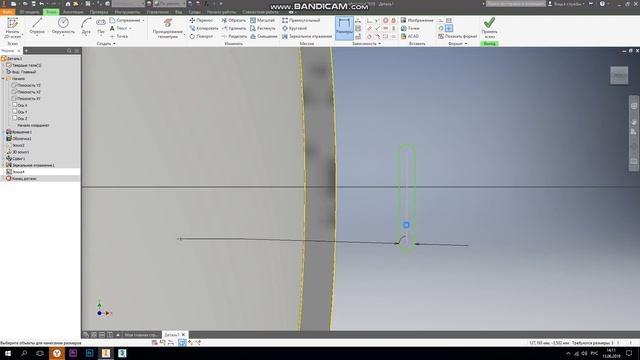
Task: Open the Text tool dropdown arrow
Action: (130, 29)
